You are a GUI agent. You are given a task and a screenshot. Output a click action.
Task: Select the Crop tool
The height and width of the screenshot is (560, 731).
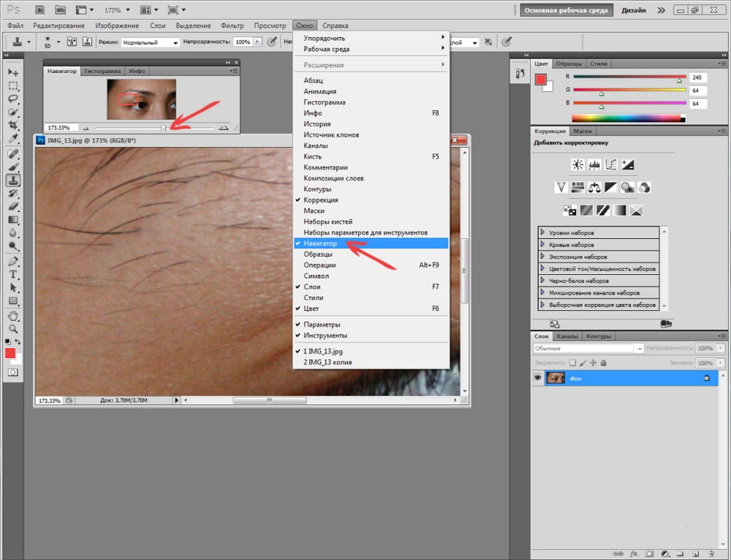coord(13,125)
